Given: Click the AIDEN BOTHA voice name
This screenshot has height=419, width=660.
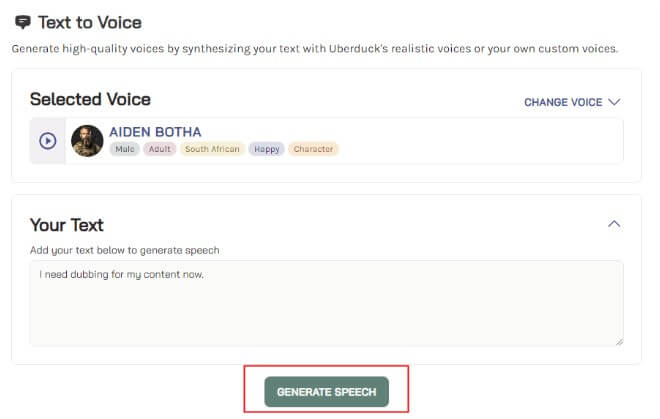Looking at the screenshot, I should 155,132.
